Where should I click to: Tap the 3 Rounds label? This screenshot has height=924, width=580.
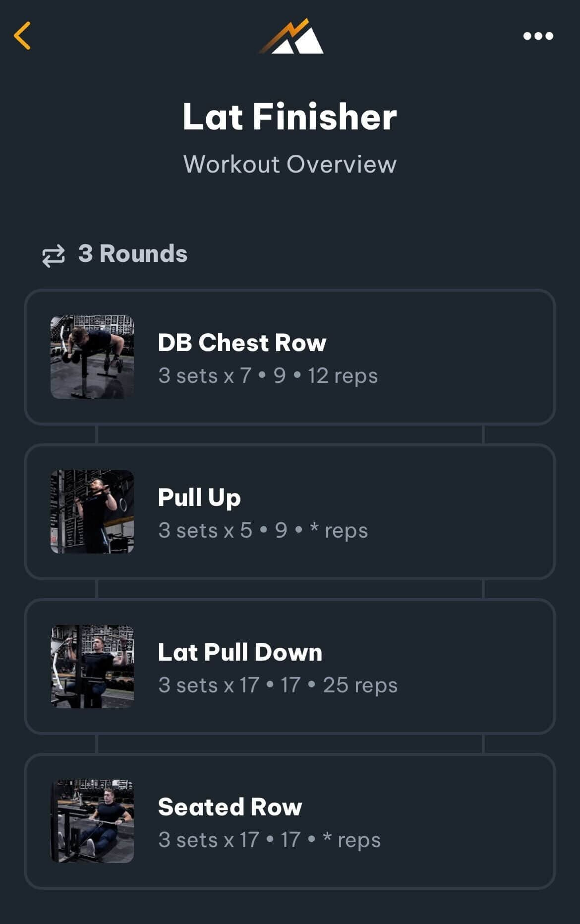click(x=132, y=254)
